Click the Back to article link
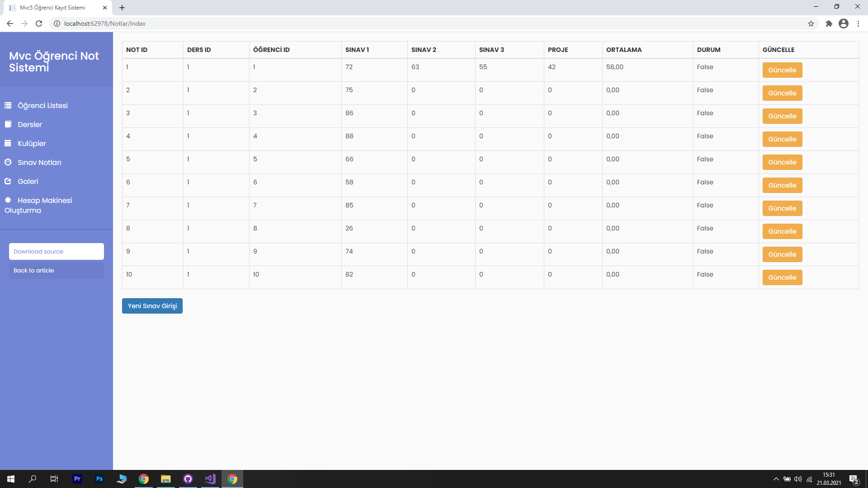 [57, 271]
